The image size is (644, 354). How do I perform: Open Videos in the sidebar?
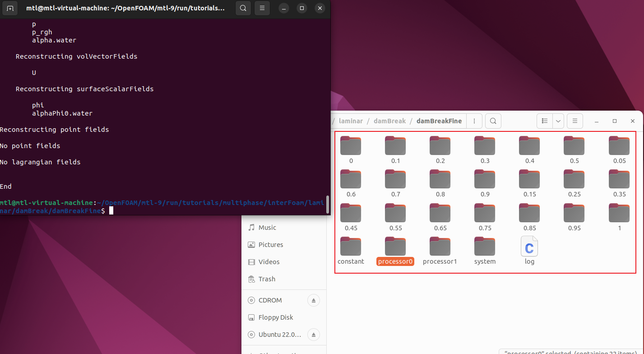pyautogui.click(x=283, y=262)
